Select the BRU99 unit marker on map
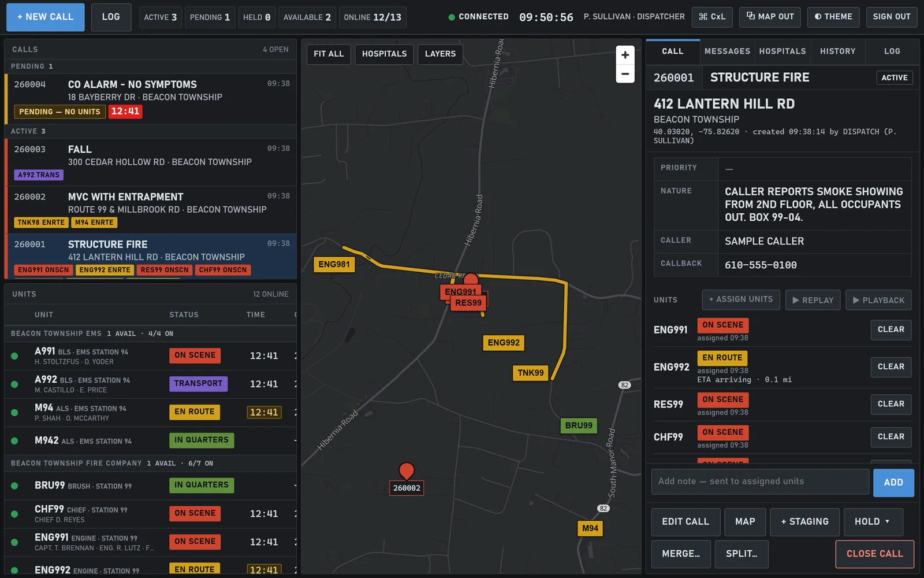Image resolution: width=924 pixels, height=578 pixels. pos(579,425)
